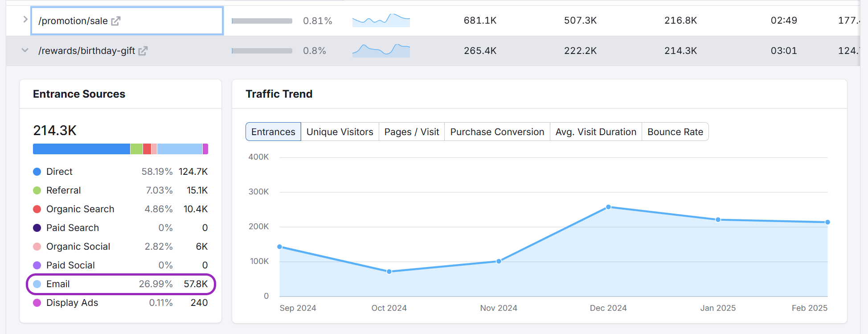
Task: Click the Oct 2024 chart data point
Action: (x=389, y=272)
